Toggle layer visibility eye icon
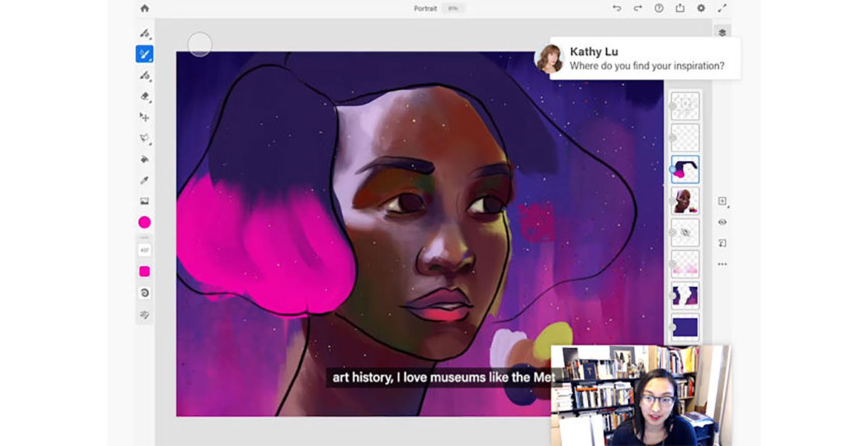868x446 pixels. click(x=722, y=222)
